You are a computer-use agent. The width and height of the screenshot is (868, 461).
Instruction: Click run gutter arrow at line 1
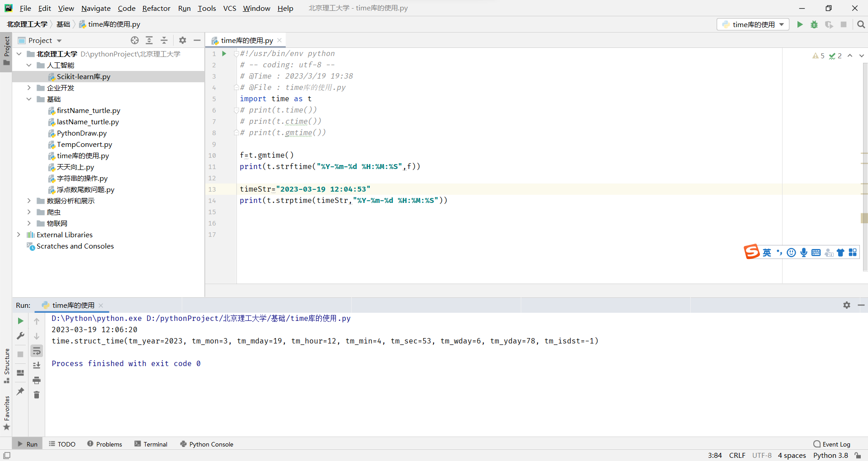click(224, 53)
